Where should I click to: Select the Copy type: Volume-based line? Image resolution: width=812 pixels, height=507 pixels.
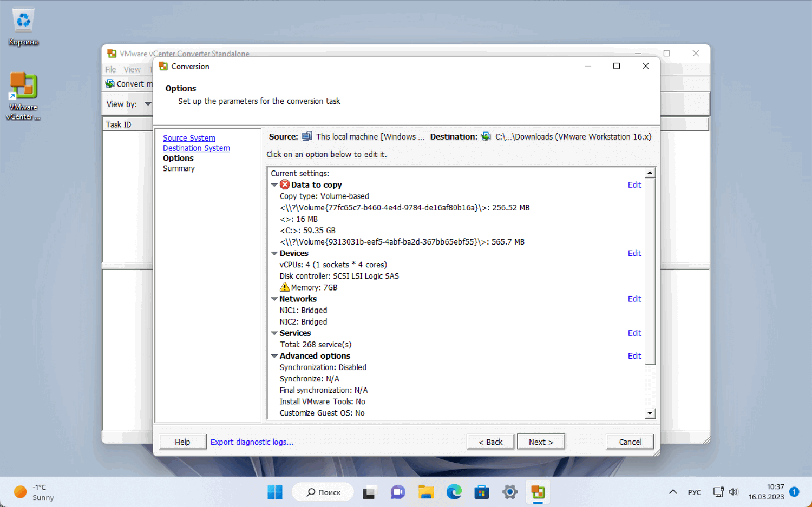(324, 196)
